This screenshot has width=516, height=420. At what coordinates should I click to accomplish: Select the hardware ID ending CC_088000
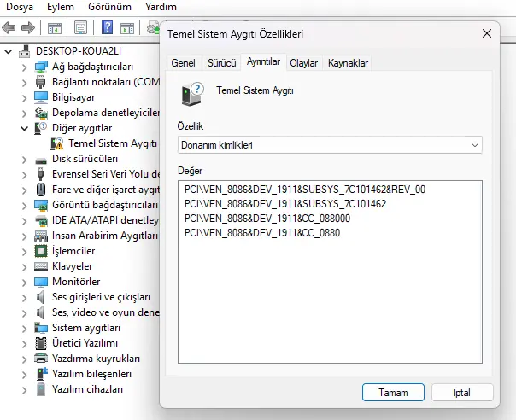[267, 219]
